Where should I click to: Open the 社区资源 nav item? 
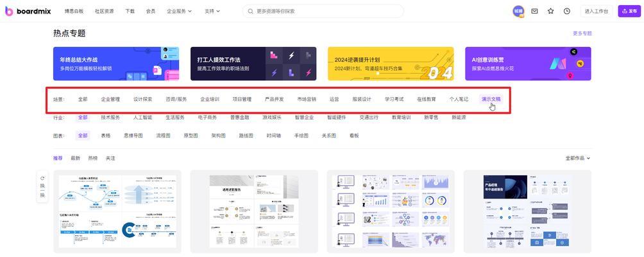click(104, 11)
